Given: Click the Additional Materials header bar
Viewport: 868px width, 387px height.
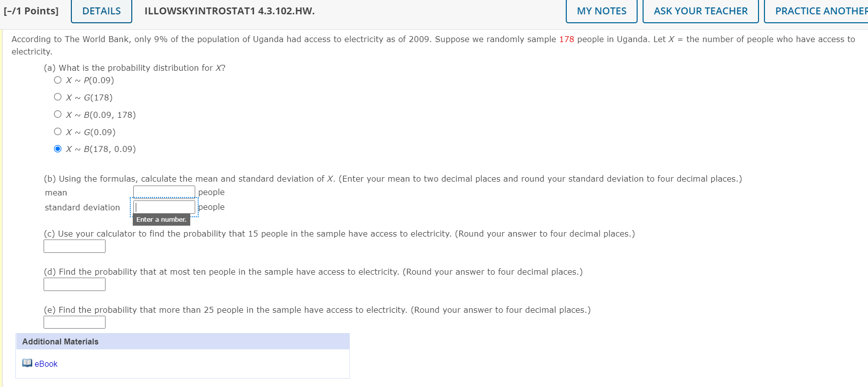Looking at the screenshot, I should 59,341.
